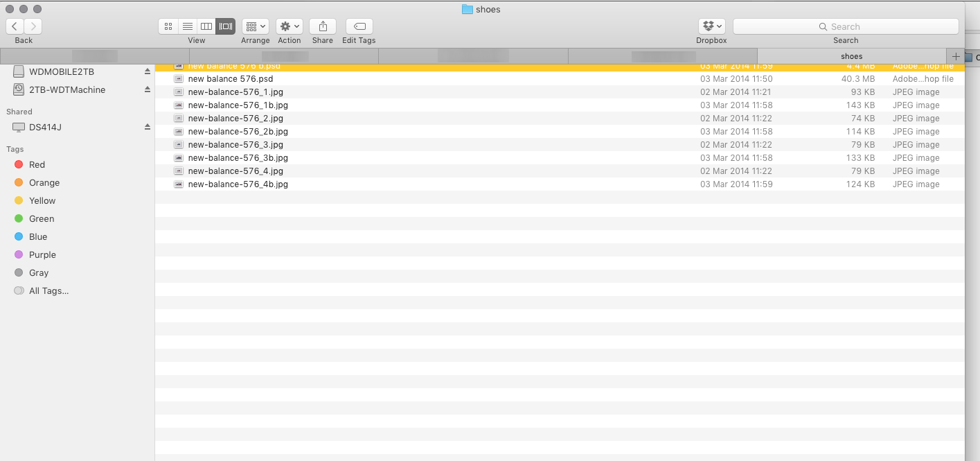Click the 143 KB size cell

click(x=860, y=105)
